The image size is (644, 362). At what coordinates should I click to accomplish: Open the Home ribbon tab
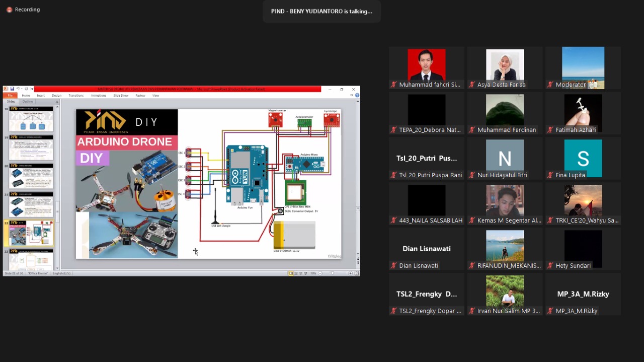[26, 95]
